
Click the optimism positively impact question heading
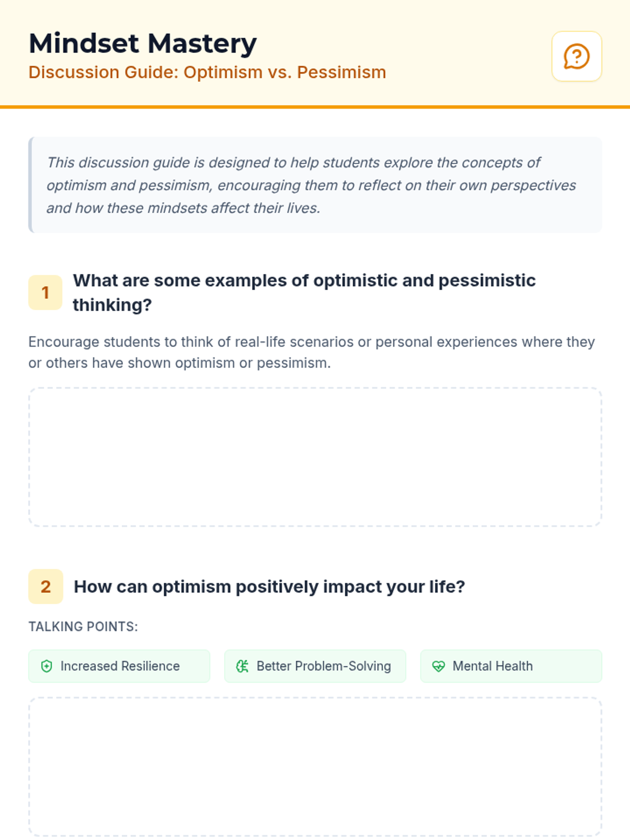tap(269, 586)
